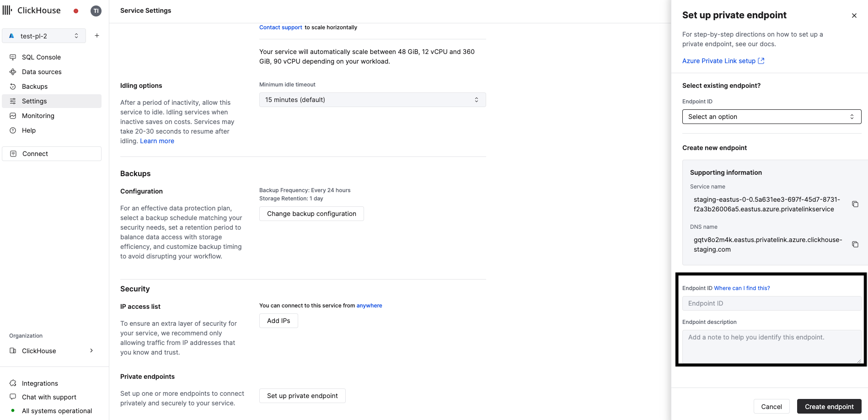The width and height of the screenshot is (868, 420).
Task: Copy the DNS name value
Action: click(x=855, y=244)
